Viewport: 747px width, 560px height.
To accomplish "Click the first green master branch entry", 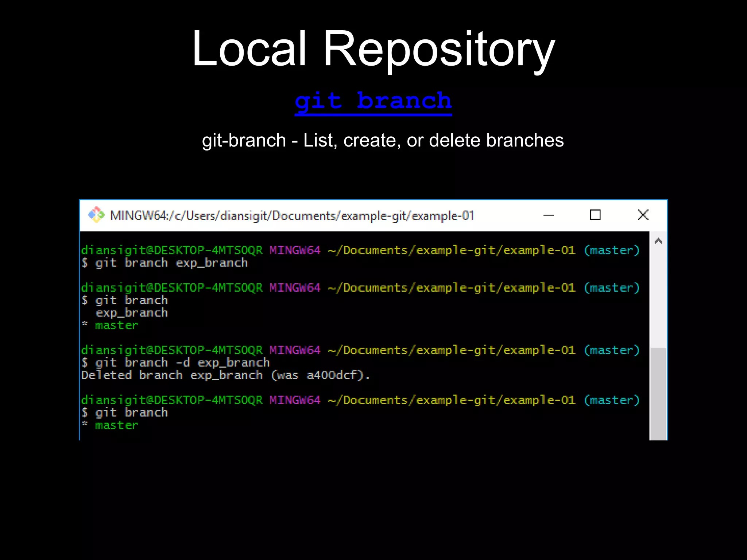I will 117,325.
